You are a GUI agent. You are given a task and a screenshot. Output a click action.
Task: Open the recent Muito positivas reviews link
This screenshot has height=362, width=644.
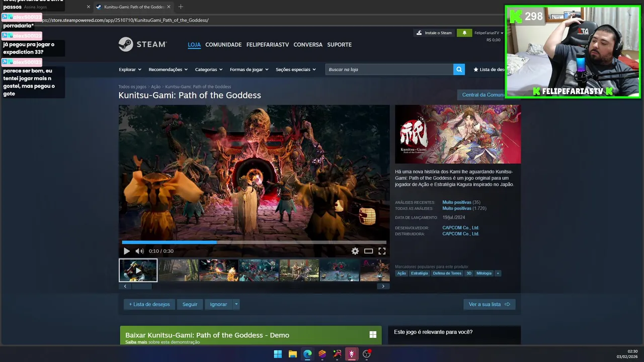(x=456, y=202)
